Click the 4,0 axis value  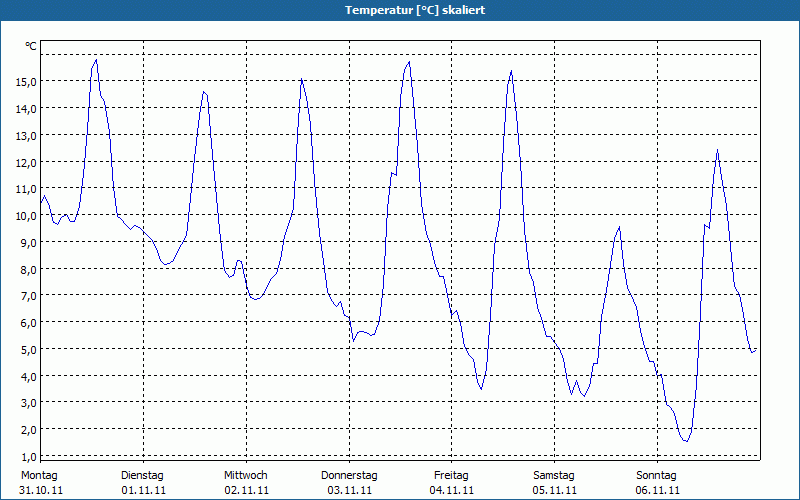pos(28,377)
